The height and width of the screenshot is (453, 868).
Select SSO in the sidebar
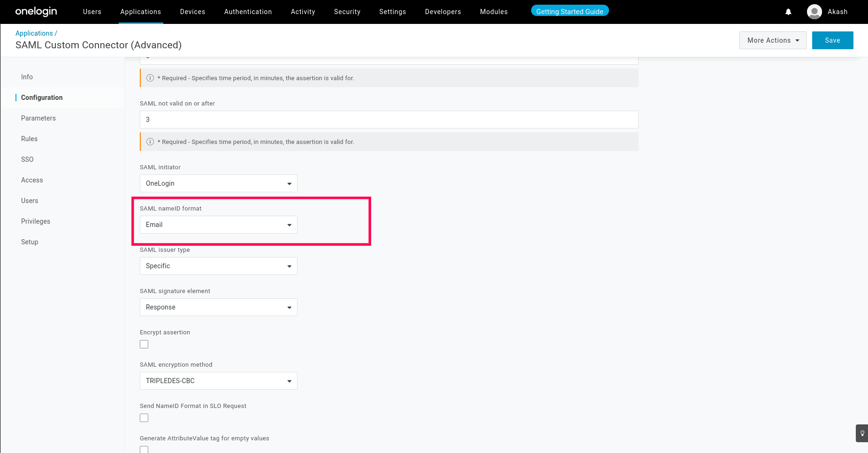pos(27,159)
